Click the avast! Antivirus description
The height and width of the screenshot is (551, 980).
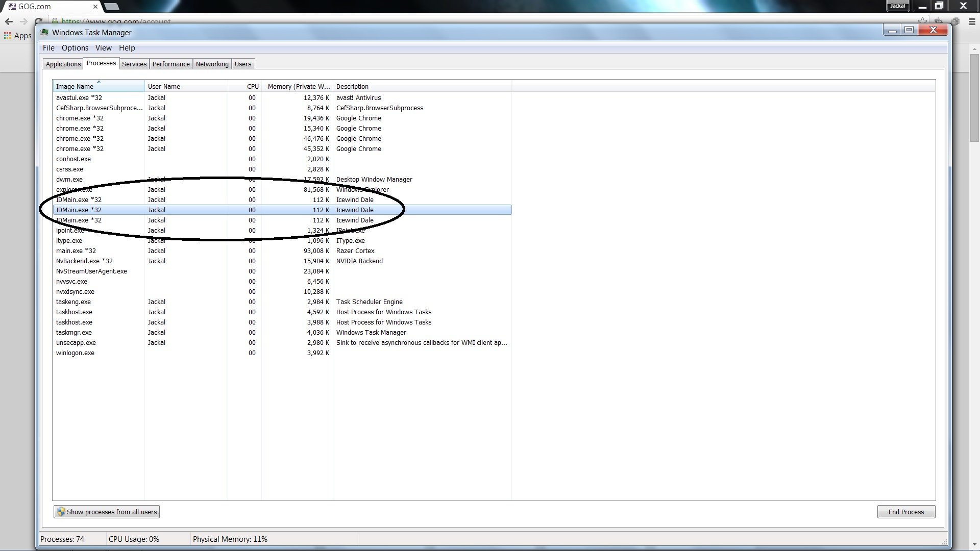point(358,98)
